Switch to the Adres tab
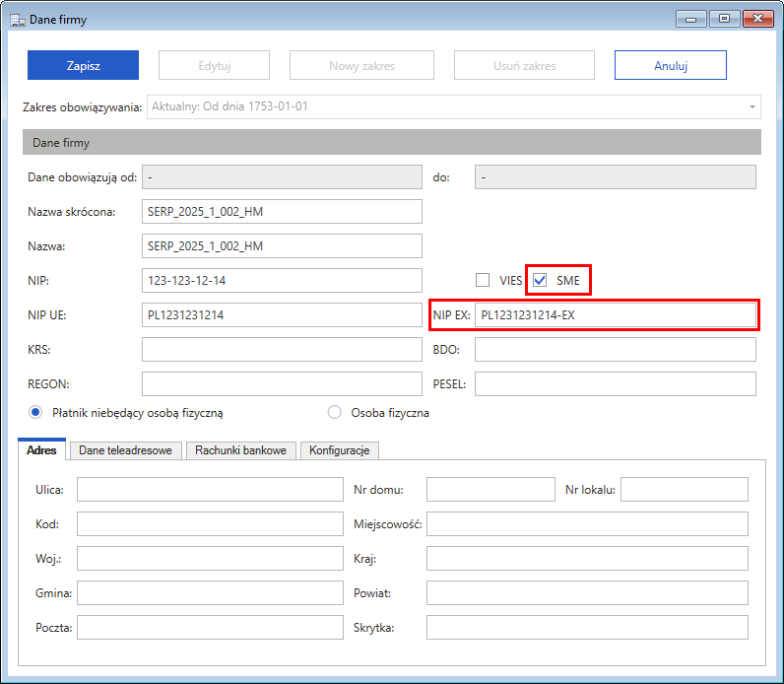This screenshot has height=684, width=784. pos(41,449)
